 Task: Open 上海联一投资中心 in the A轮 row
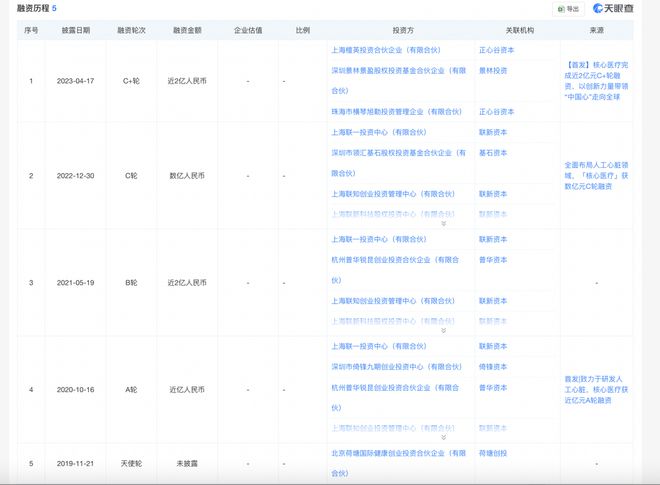tap(379, 346)
